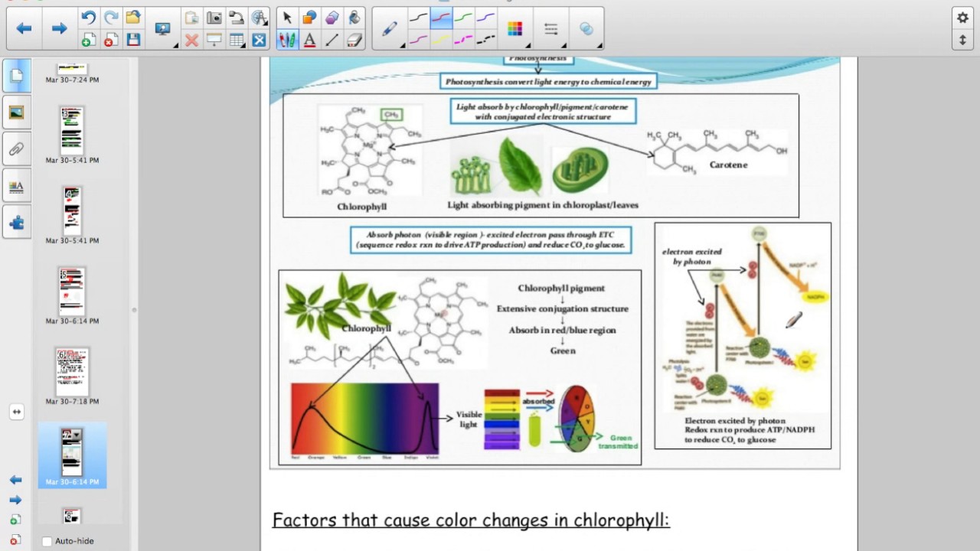Click the 'Extensive conjugation structure' text

tap(563, 309)
